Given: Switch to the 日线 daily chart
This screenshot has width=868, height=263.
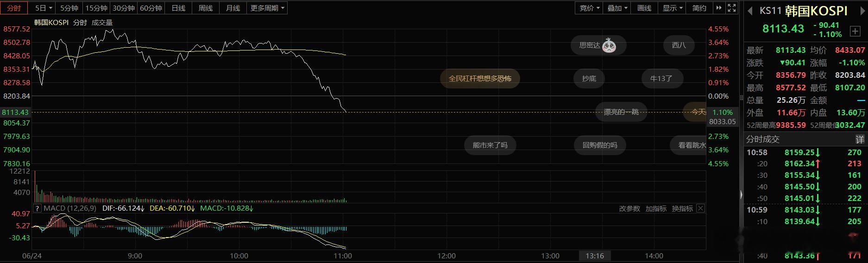Looking at the screenshot, I should pos(178,8).
